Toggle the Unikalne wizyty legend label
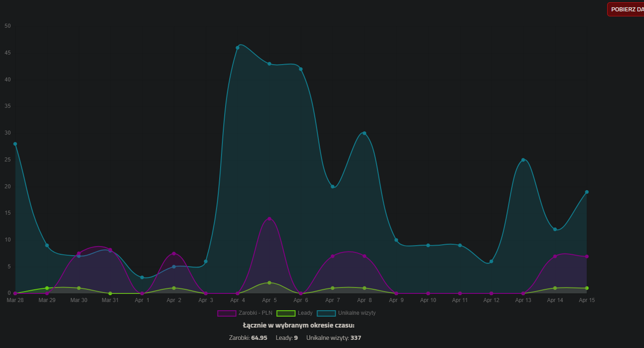Viewport: 644px width, 348px height. click(x=357, y=313)
